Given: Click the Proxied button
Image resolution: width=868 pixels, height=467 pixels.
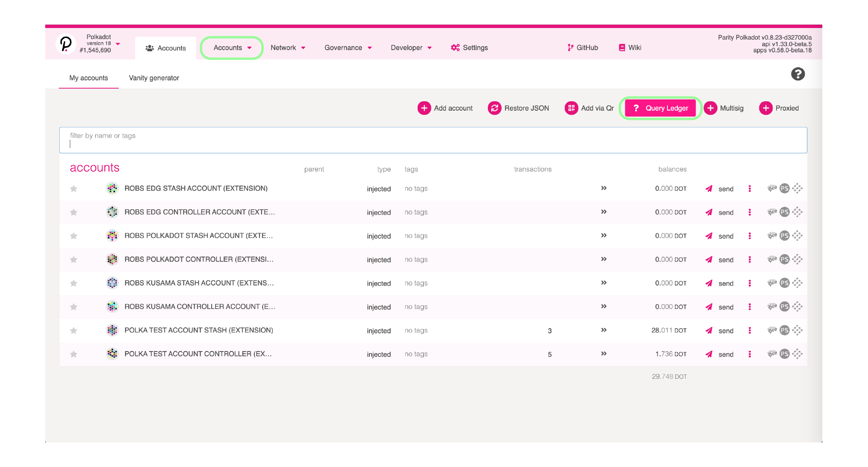Looking at the screenshot, I should [779, 108].
